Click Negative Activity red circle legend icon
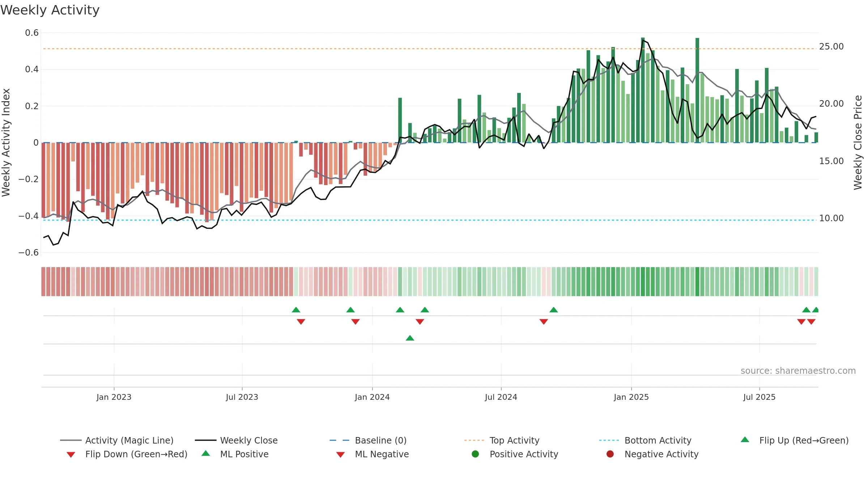Screen dimensions: 868x488 pos(610,454)
